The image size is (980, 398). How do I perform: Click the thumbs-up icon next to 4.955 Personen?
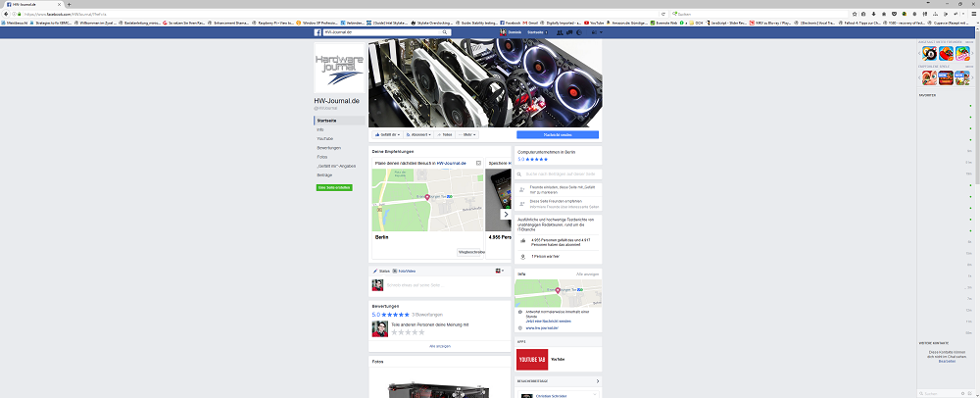522,240
